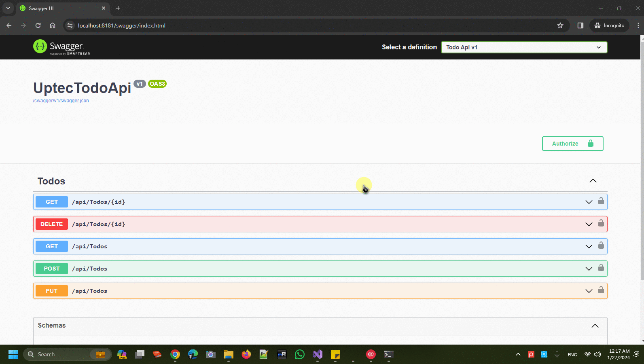
Task: Bookmark this page with the star icon
Action: point(560,25)
